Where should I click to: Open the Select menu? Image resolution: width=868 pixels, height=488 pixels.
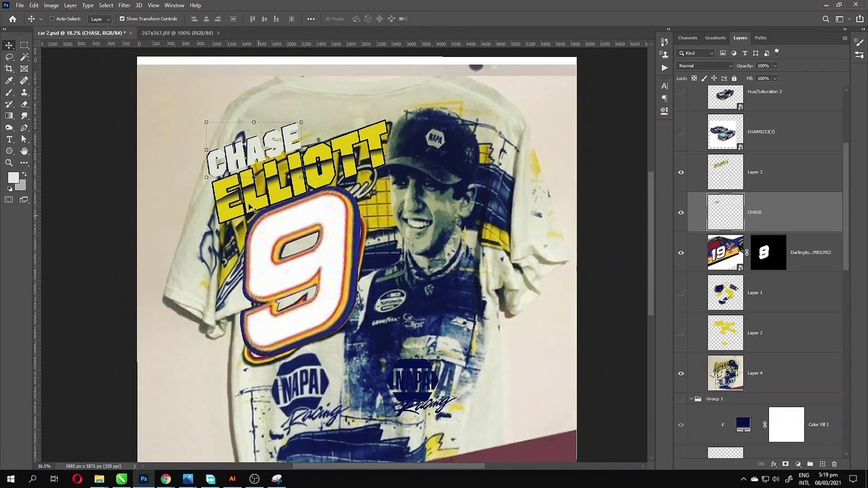tap(106, 5)
